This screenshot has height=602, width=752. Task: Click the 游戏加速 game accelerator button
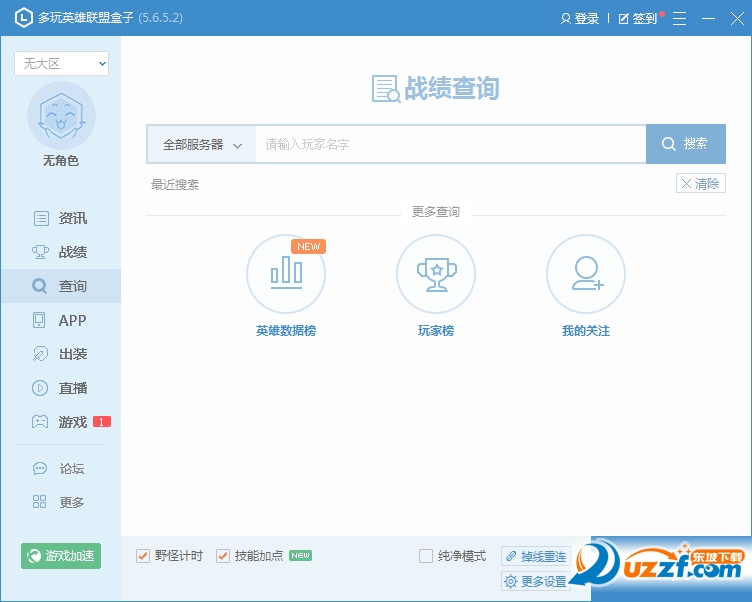[61, 556]
